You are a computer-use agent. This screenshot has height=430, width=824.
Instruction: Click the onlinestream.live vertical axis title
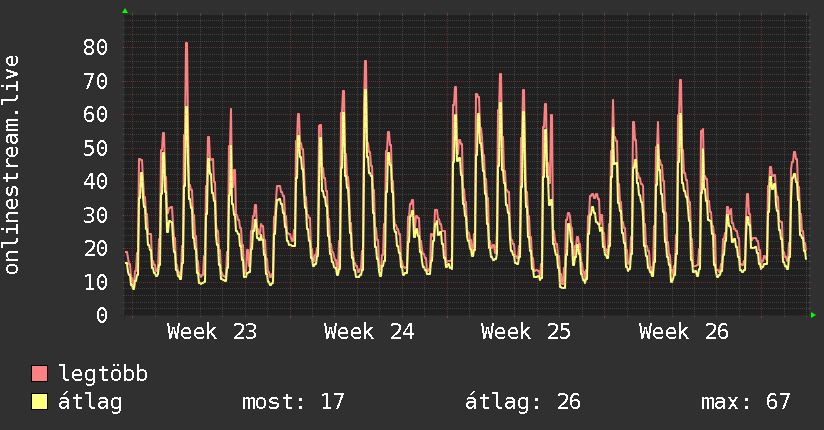[11, 165]
